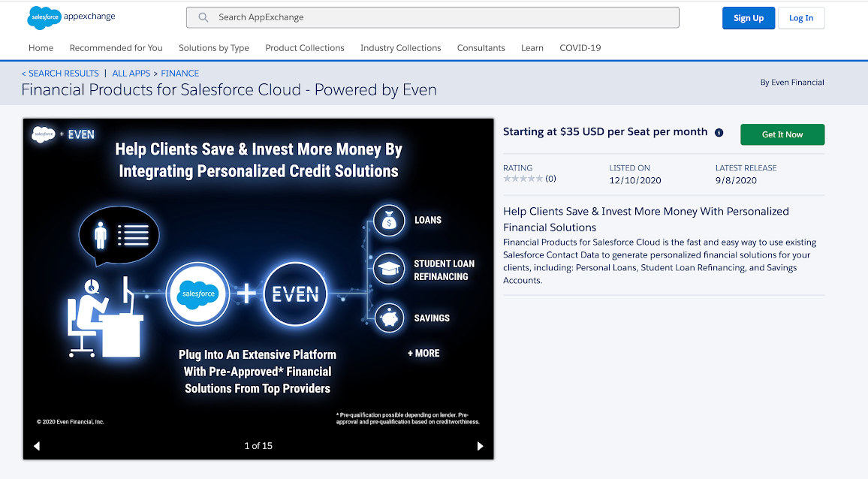Click the Student Loan graduation cap icon

(x=389, y=270)
